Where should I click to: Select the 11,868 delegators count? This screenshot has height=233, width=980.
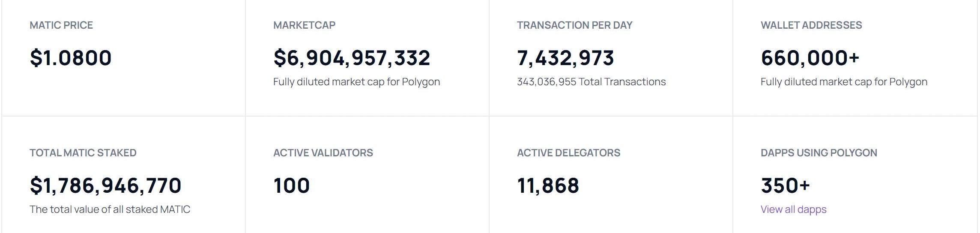click(x=548, y=185)
